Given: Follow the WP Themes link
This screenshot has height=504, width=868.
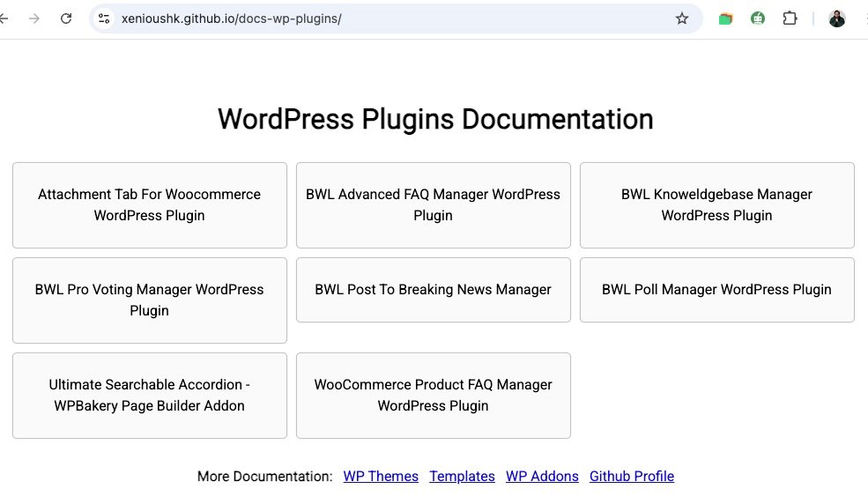Looking at the screenshot, I should point(381,477).
